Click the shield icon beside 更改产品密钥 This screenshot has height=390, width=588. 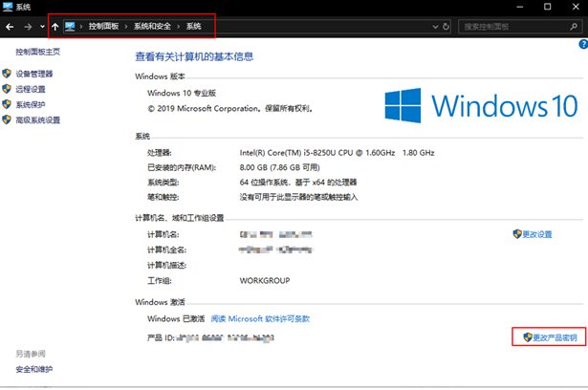[528, 337]
